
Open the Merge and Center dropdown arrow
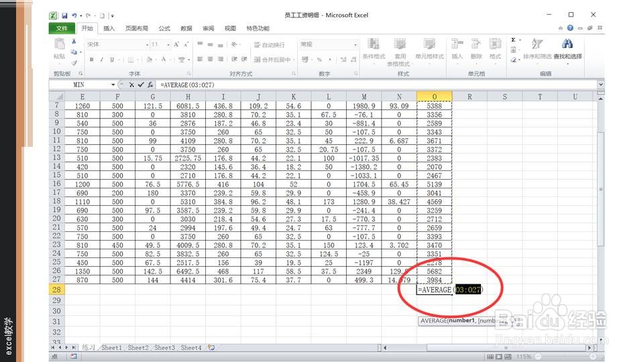(293, 60)
